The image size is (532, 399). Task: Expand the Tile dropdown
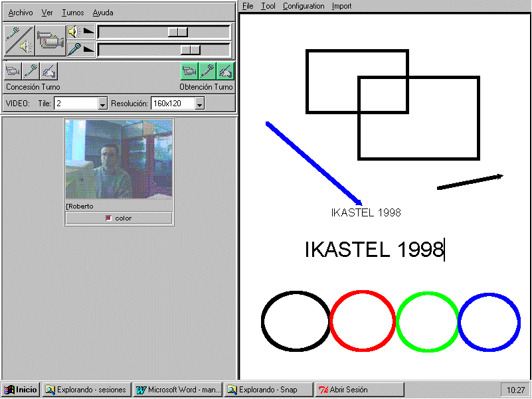(102, 104)
